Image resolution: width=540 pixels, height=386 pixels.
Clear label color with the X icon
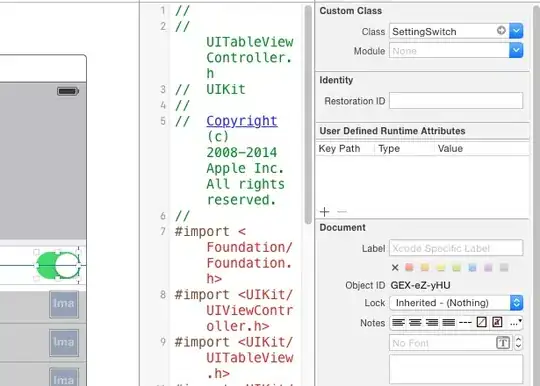click(395, 268)
